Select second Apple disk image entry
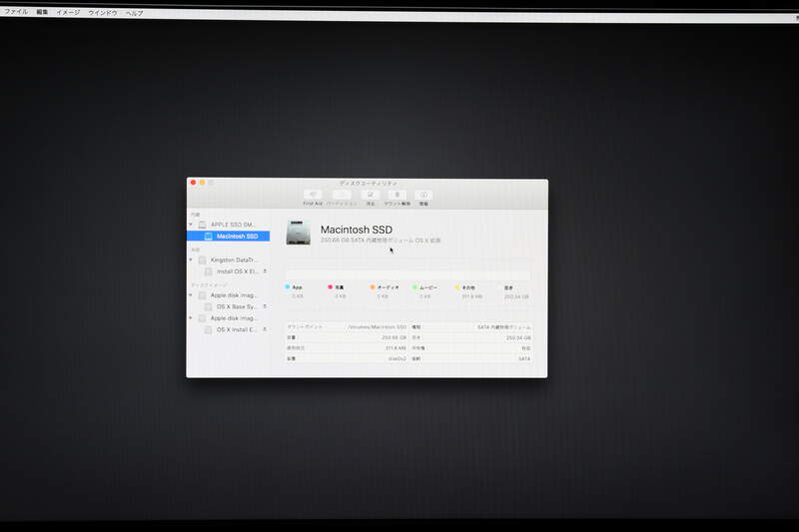 [229, 318]
